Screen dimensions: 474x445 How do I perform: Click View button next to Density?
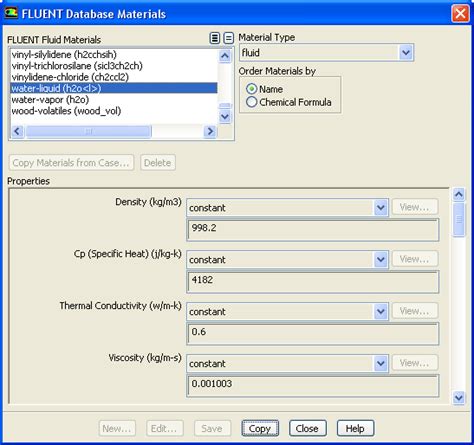(x=415, y=207)
